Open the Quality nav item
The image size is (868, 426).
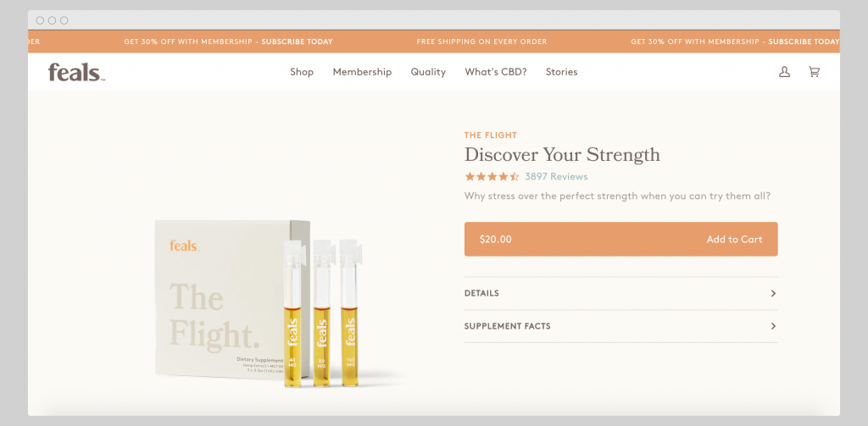point(428,72)
